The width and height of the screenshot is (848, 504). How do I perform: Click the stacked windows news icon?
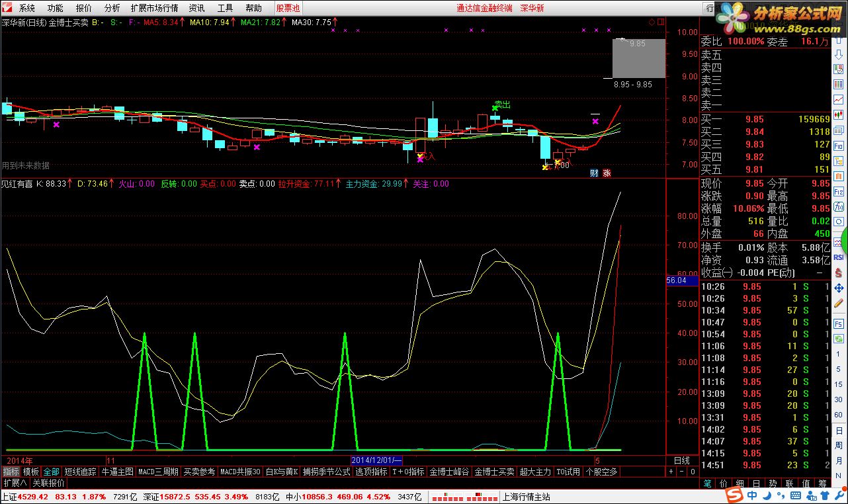838,131
